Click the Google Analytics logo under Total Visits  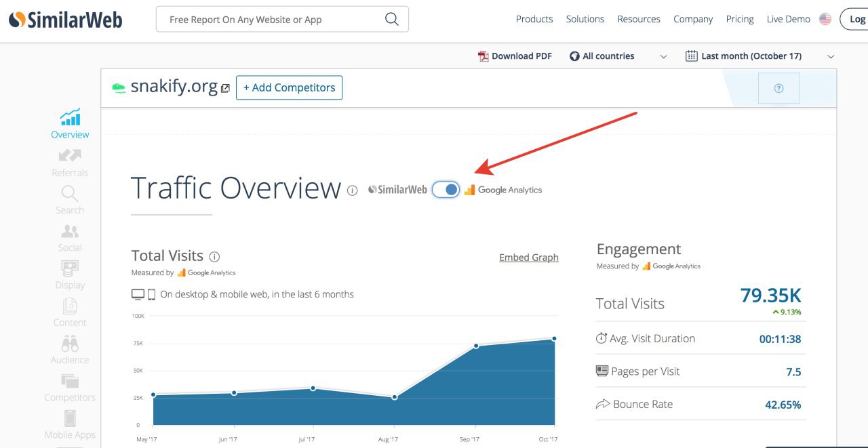[x=206, y=272]
